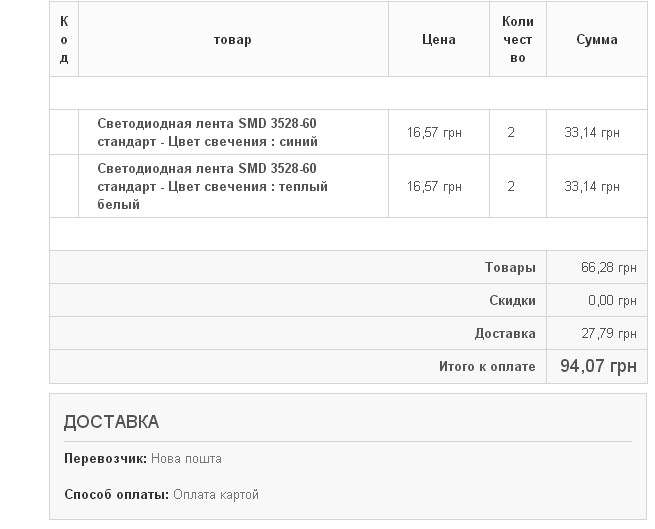Image resolution: width=655 pixels, height=529 pixels.
Task: Click the 'ДОСТАВКА' section heading
Action: (x=111, y=422)
